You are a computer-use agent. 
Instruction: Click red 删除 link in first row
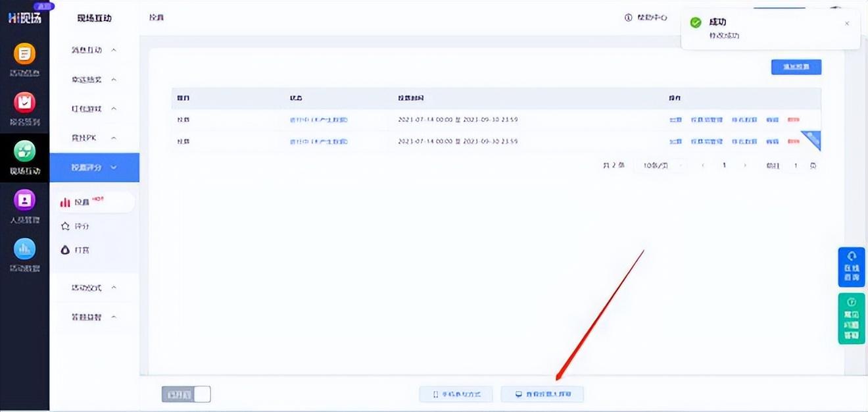coord(794,120)
